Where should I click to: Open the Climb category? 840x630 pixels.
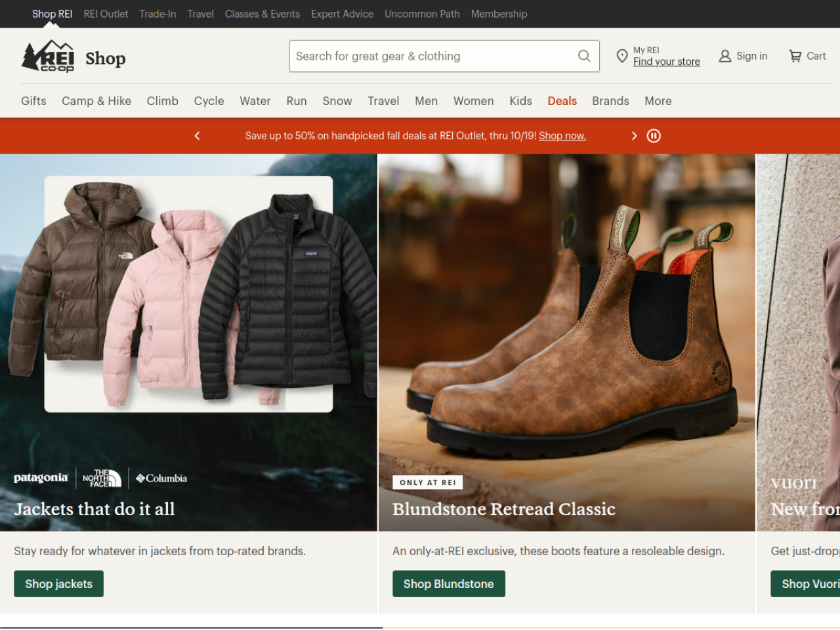coord(163,101)
